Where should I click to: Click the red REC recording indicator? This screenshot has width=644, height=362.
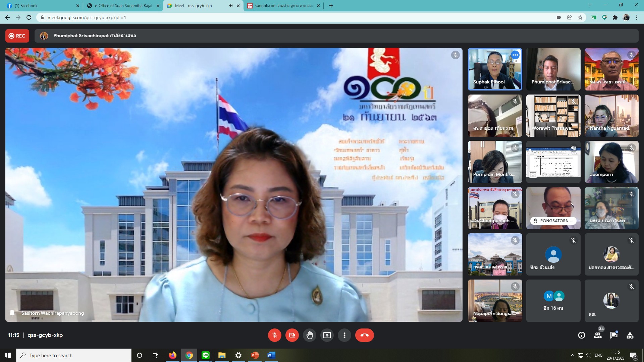[17, 36]
